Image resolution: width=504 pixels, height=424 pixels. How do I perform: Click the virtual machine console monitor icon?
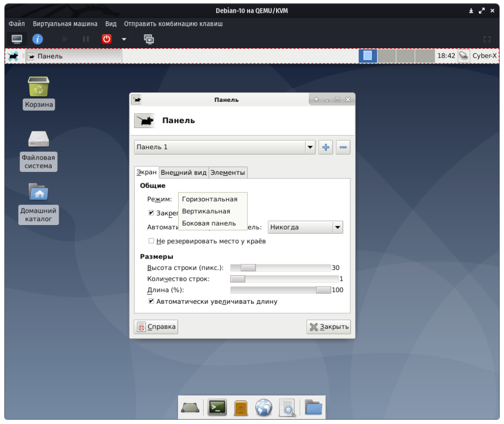17,39
